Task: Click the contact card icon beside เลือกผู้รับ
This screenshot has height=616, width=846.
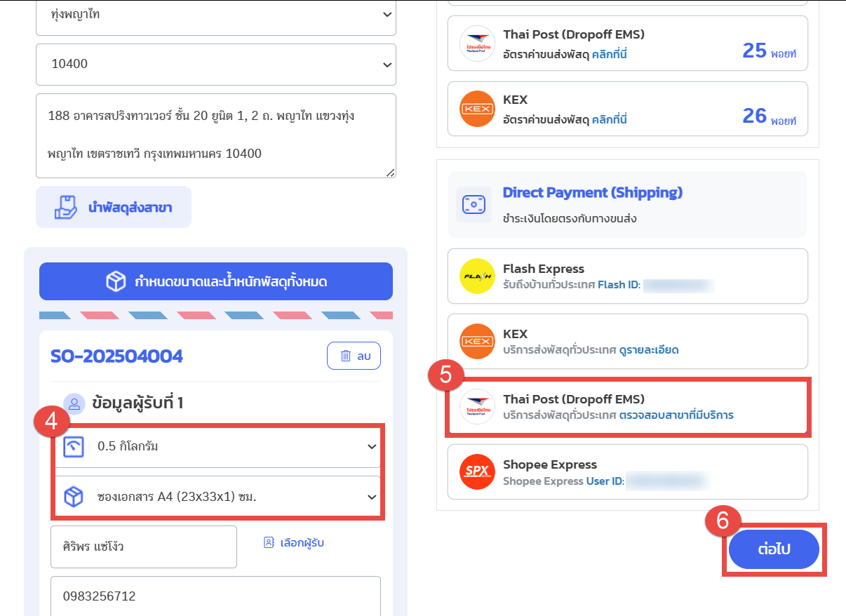Action: point(269,542)
